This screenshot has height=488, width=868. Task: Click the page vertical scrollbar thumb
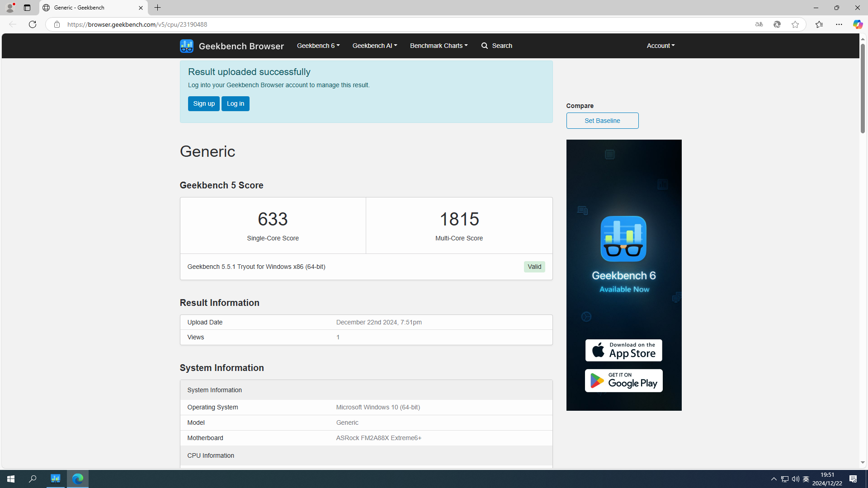tap(863, 89)
